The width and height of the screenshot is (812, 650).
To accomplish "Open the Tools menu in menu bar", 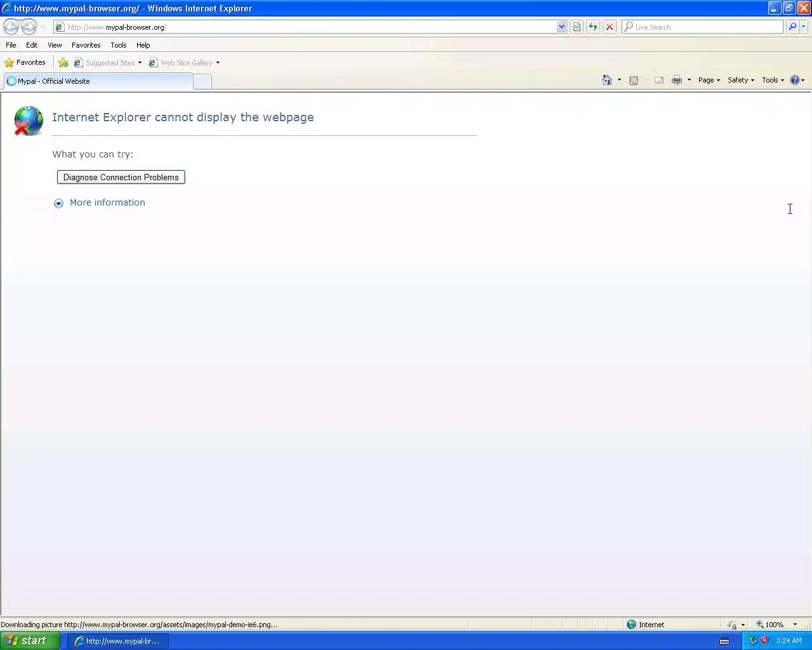I will click(x=119, y=45).
